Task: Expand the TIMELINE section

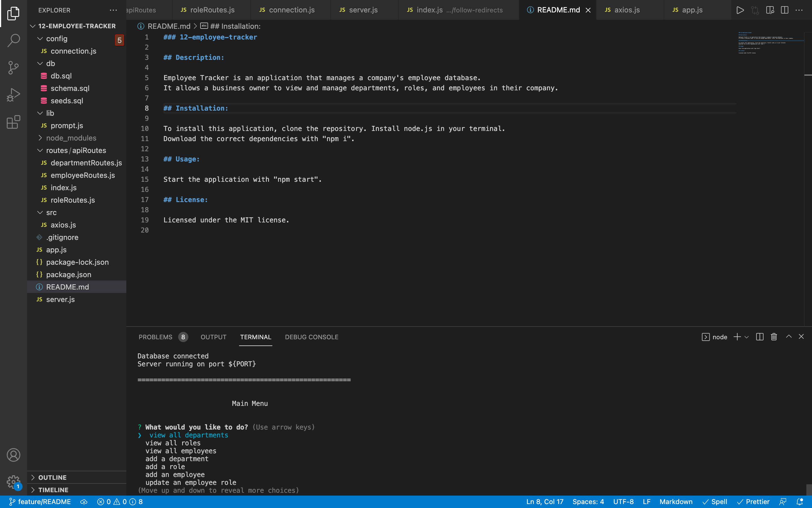Action: (76, 490)
